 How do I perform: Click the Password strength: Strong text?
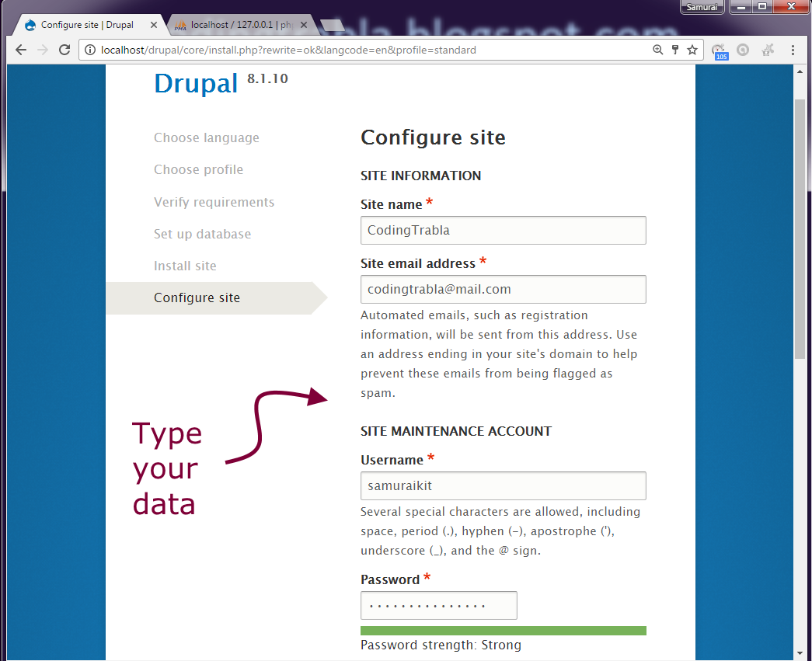[441, 645]
